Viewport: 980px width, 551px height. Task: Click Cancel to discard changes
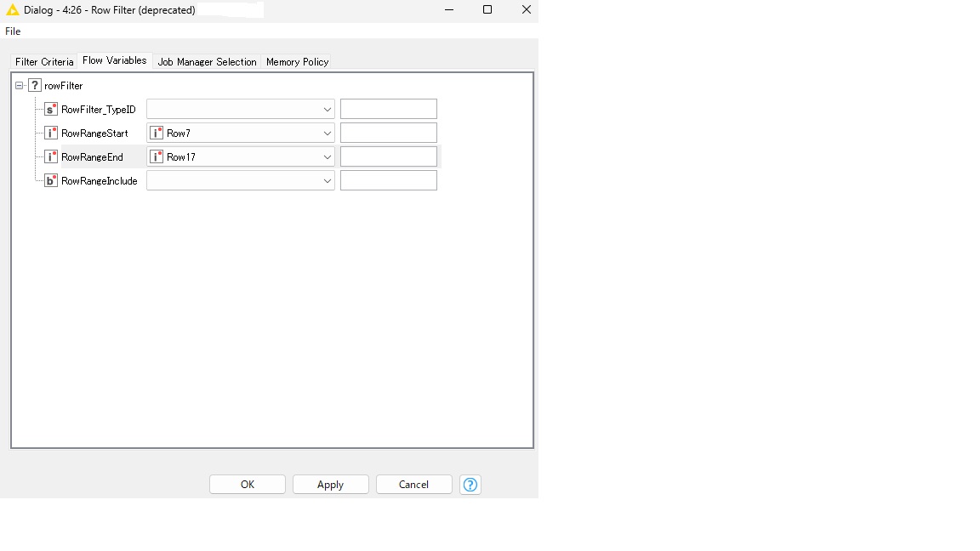pos(413,485)
